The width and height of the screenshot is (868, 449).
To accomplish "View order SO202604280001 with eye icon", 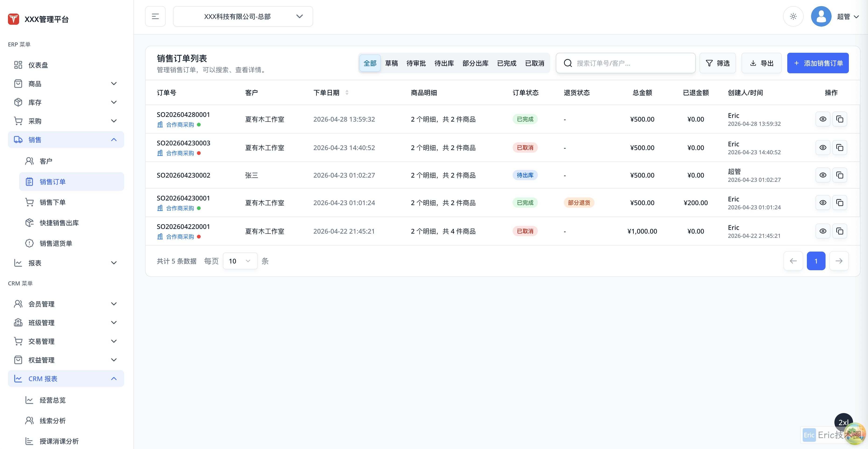I will point(823,119).
